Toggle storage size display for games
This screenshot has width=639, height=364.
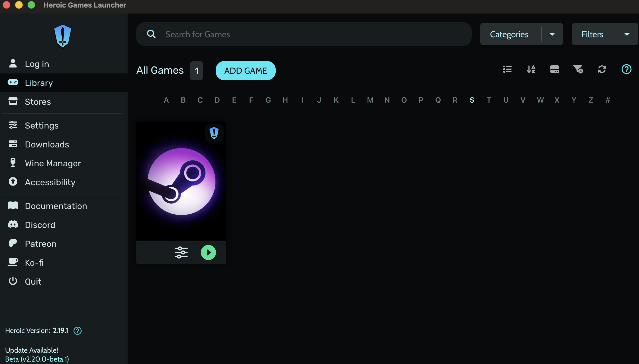point(555,69)
